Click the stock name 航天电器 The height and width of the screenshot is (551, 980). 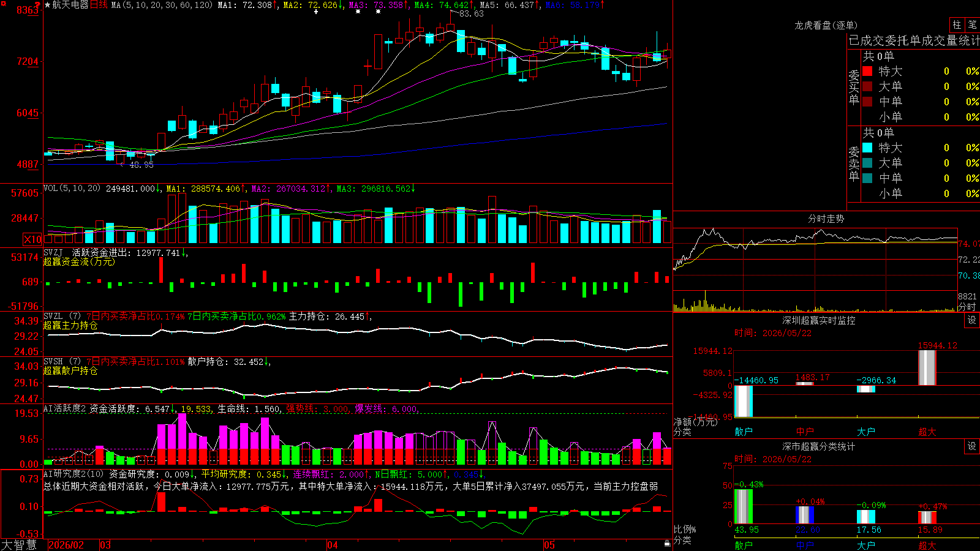tap(70, 5)
